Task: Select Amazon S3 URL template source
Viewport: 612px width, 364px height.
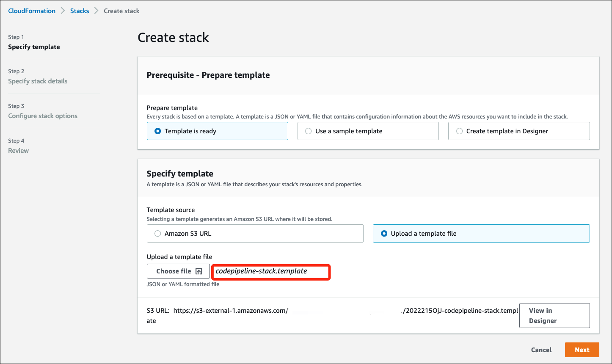Action: [158, 234]
